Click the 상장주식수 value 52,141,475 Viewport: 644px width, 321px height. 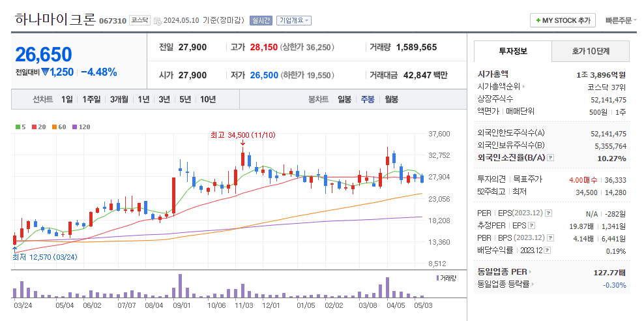point(609,99)
